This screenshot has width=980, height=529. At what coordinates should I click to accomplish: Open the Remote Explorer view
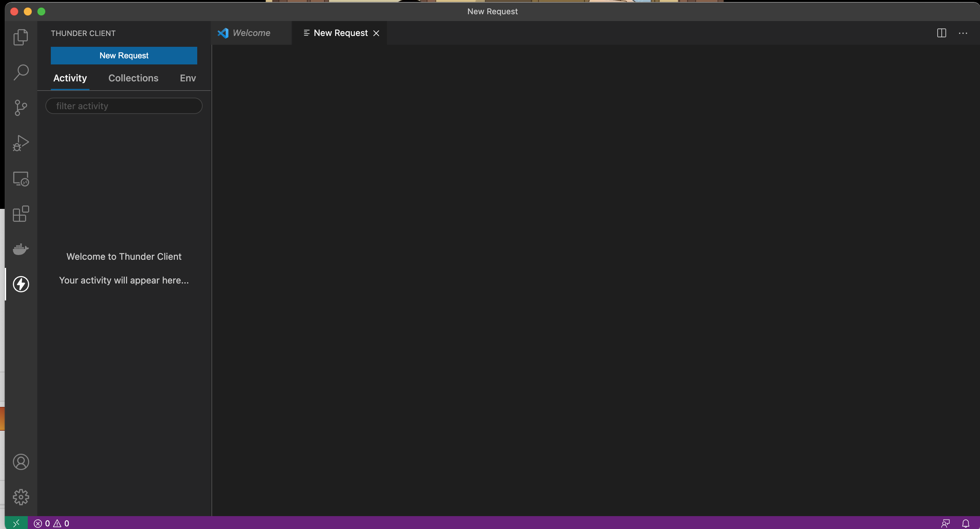tap(20, 178)
